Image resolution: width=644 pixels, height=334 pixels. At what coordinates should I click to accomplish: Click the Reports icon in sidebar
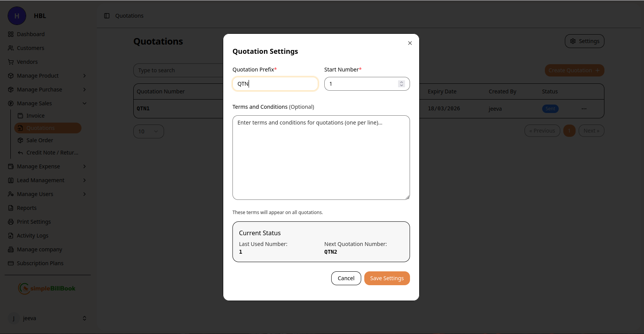click(x=11, y=208)
